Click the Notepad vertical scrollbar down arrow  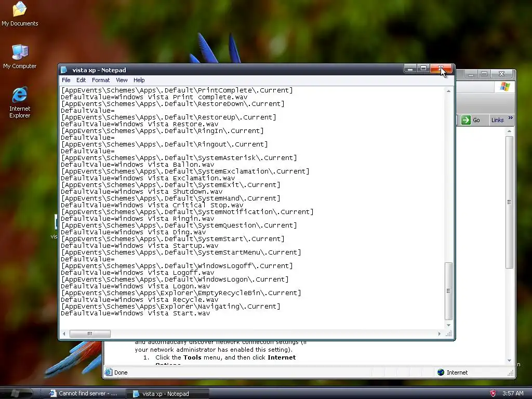[x=448, y=325]
